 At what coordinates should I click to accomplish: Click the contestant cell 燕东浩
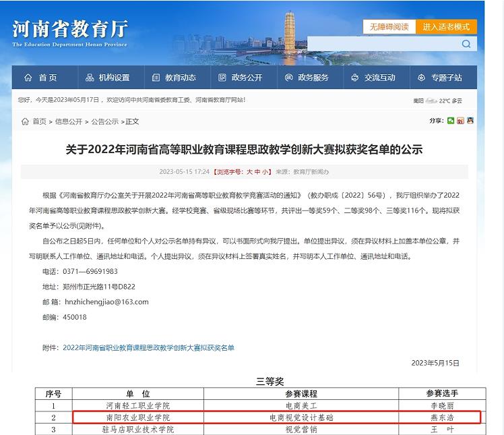(x=442, y=417)
